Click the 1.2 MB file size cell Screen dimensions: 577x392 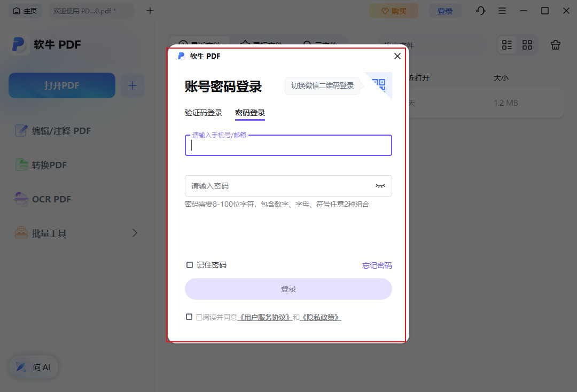[506, 103]
